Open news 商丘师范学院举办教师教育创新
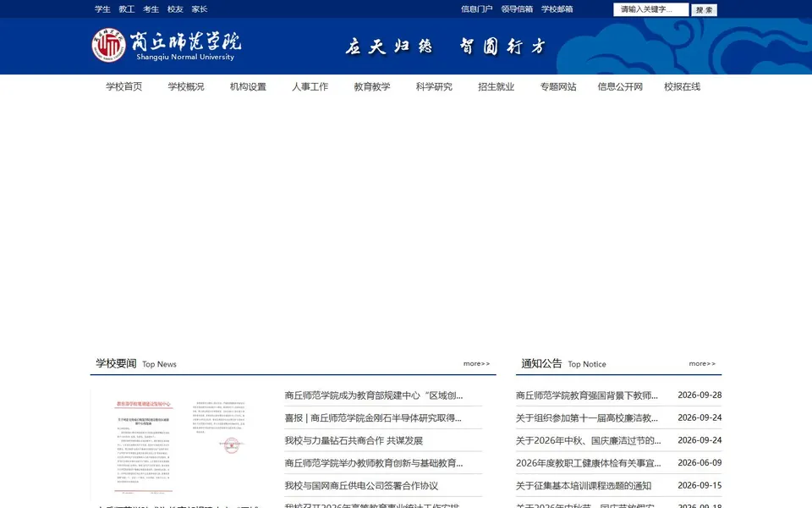This screenshot has height=508, width=812. click(373, 463)
